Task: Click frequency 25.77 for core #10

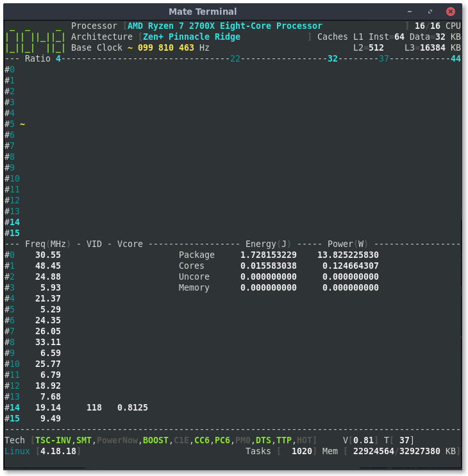Action: [x=48, y=364]
